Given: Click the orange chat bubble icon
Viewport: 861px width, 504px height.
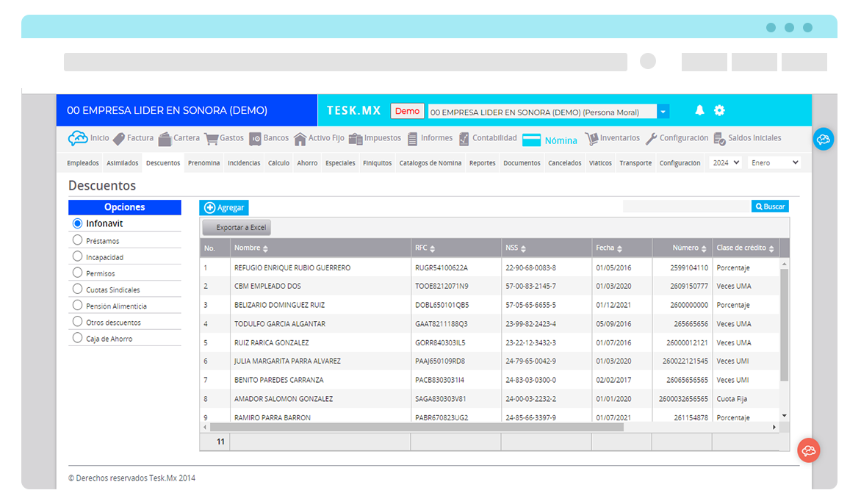Looking at the screenshot, I should point(809,450).
